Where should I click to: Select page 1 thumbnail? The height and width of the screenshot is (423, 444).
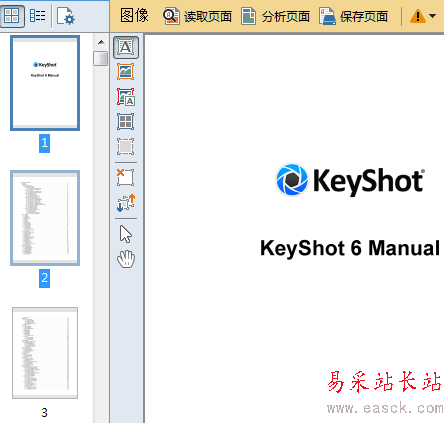(45, 83)
